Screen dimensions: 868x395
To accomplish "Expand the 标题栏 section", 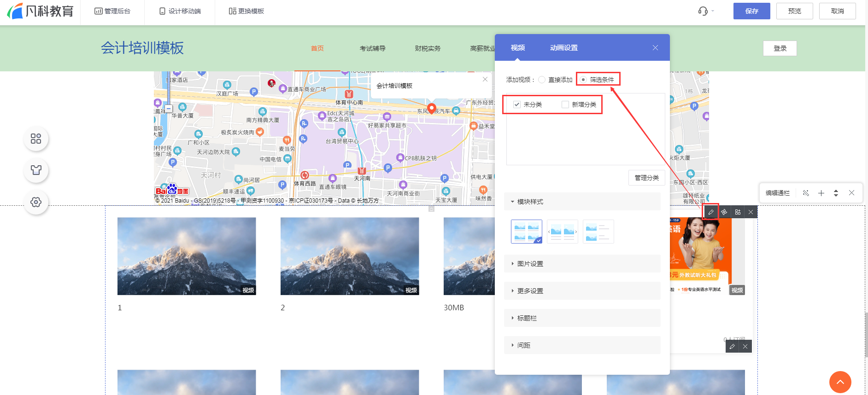I will click(582, 318).
